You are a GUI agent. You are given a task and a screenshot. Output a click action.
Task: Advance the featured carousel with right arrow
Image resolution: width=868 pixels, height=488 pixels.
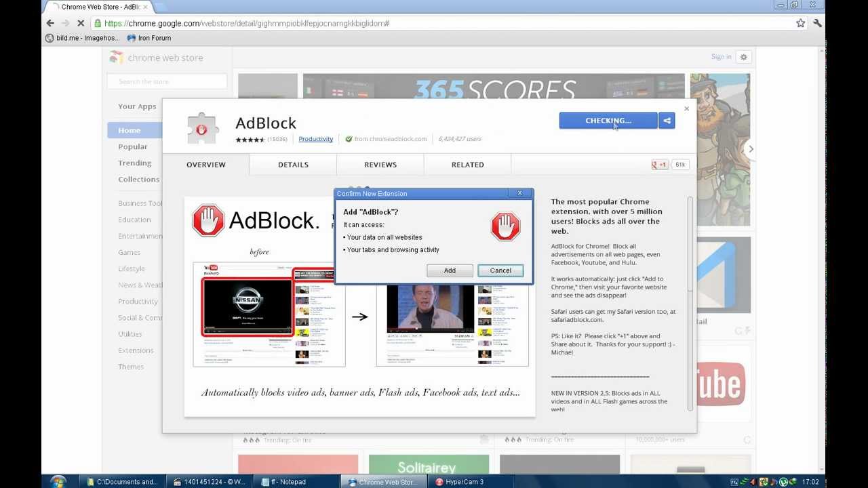[750, 149]
